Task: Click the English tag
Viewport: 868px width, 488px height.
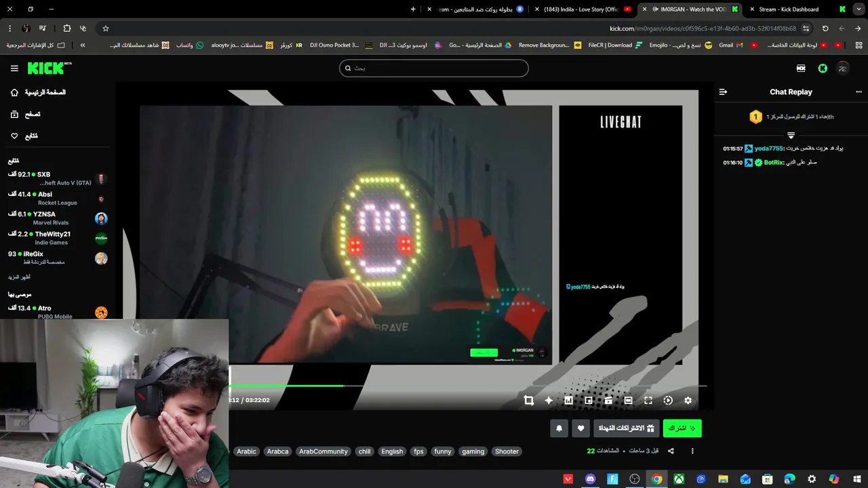Action: (x=392, y=451)
